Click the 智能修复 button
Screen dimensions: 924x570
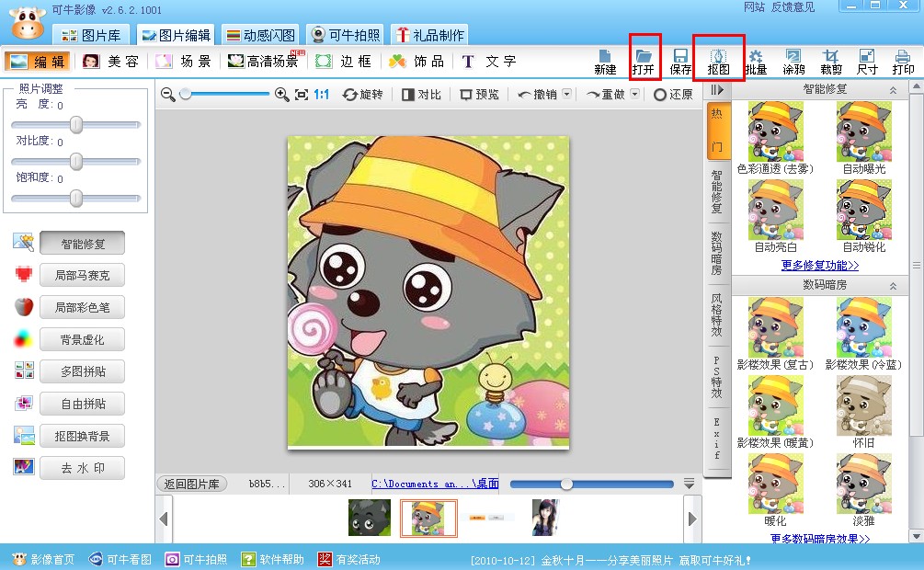(x=83, y=244)
